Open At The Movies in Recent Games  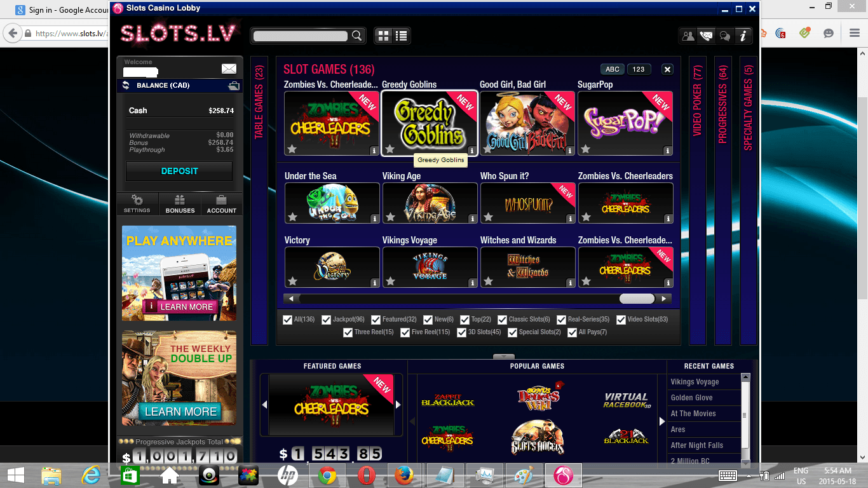click(693, 414)
